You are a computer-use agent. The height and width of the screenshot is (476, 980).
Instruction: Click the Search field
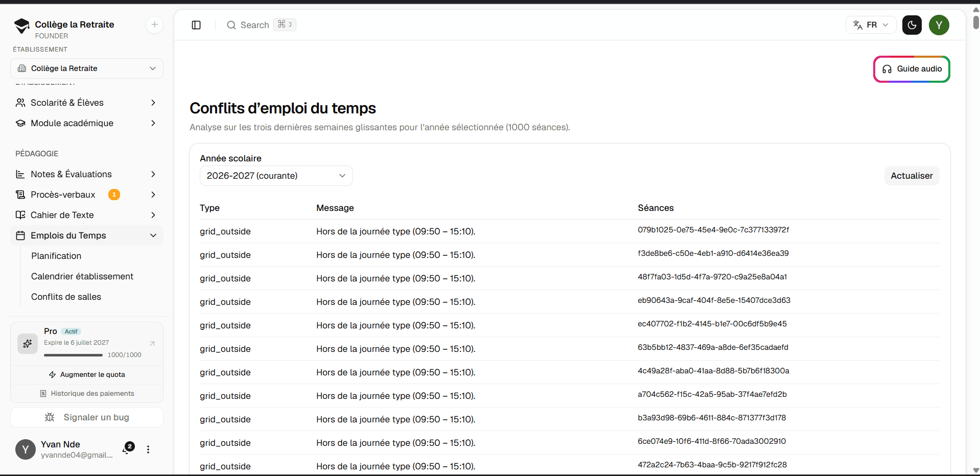click(261, 25)
